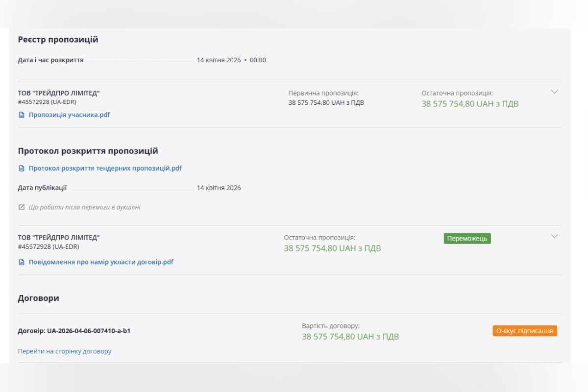588x392 pixels.
Task: Click the external link icon before Що робити
Action: [21, 207]
